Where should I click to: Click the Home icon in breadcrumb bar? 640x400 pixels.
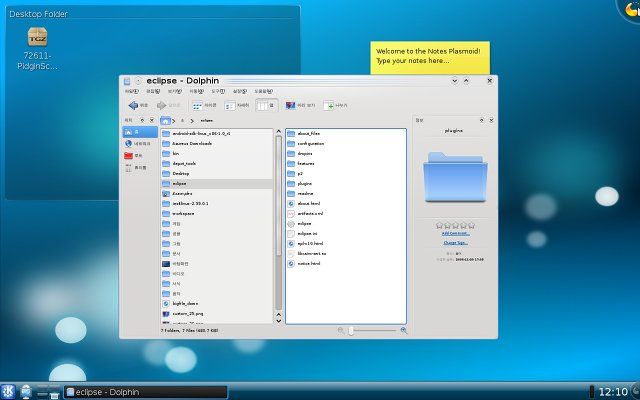tap(165, 120)
